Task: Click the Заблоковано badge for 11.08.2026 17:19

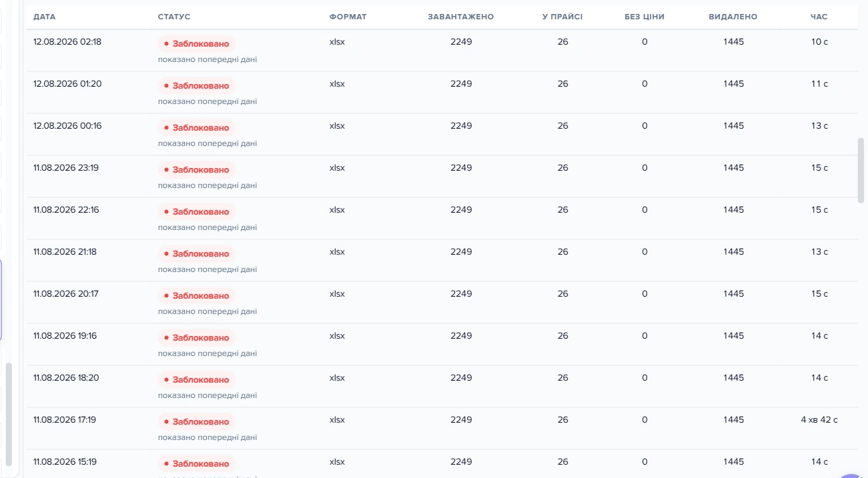Action: click(x=197, y=422)
